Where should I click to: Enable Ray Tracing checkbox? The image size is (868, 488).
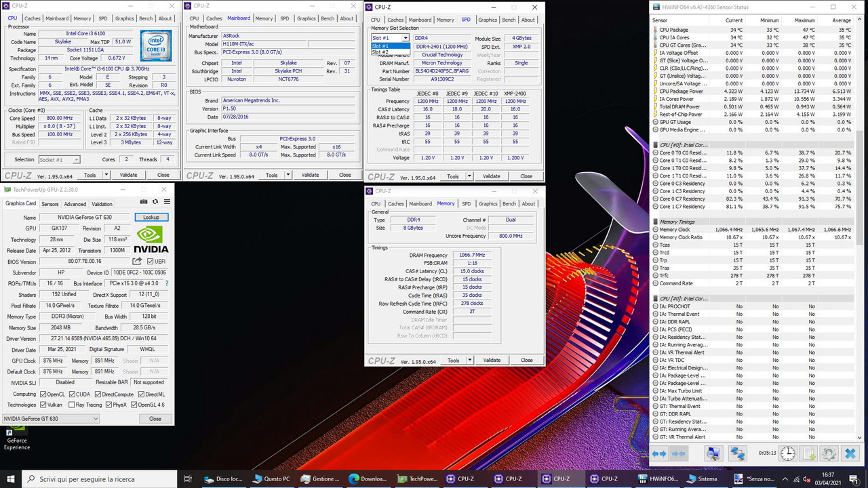(71, 405)
